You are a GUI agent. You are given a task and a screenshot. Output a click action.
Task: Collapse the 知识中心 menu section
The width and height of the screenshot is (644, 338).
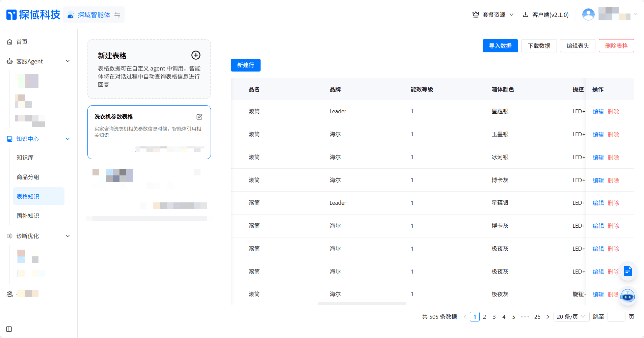(68, 139)
